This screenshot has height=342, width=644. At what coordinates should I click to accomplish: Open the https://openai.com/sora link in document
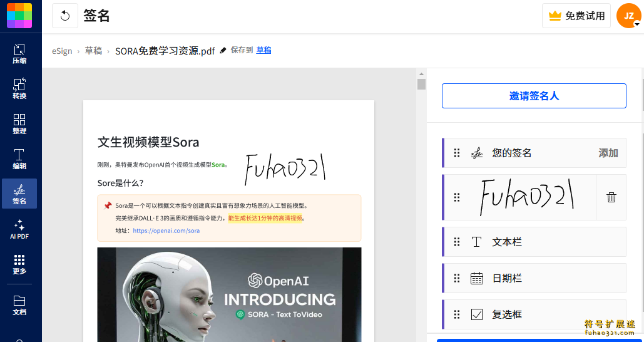(166, 231)
